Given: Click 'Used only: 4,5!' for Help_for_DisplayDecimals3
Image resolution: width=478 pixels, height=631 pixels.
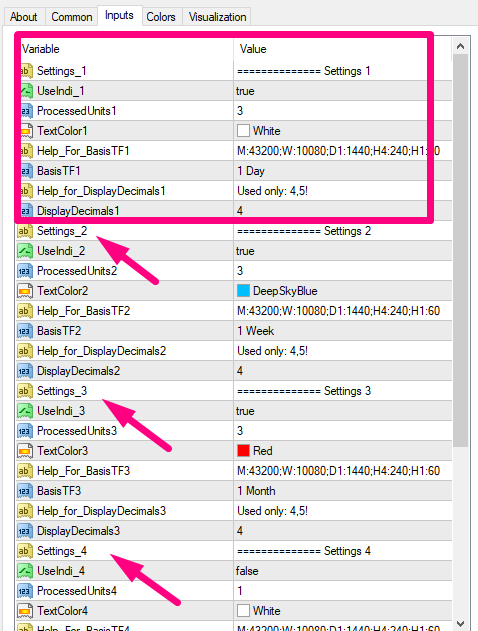Looking at the screenshot, I should click(x=272, y=511).
